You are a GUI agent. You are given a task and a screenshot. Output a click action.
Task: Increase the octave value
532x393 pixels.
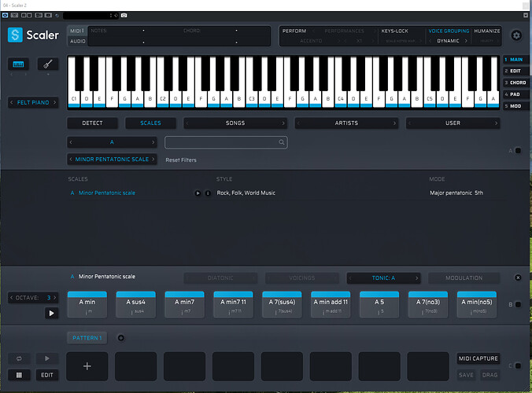point(54,298)
